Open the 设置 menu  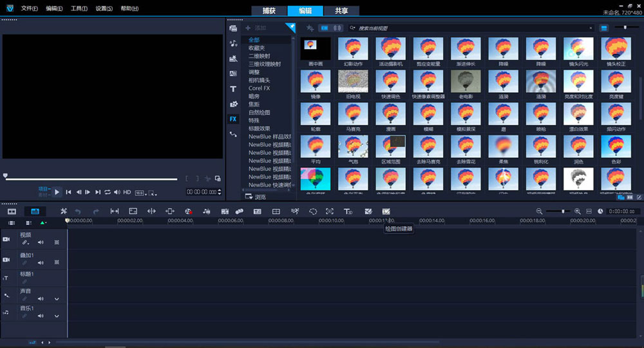click(104, 8)
